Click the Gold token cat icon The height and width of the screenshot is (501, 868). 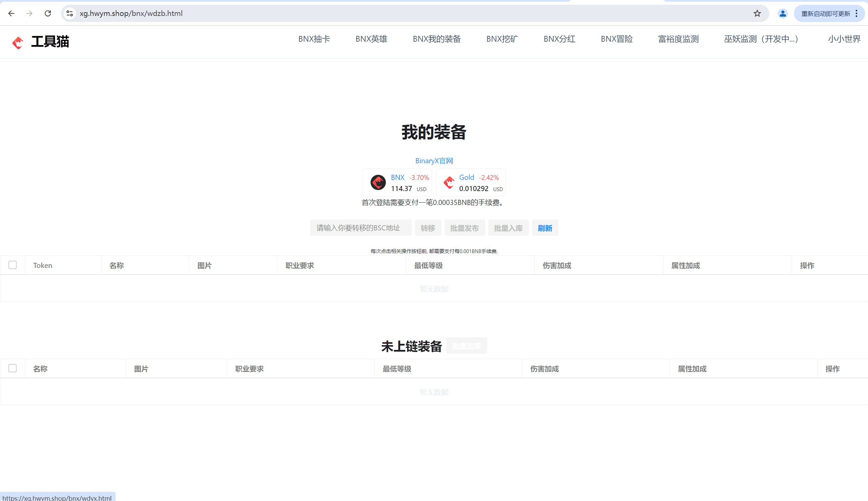(449, 182)
